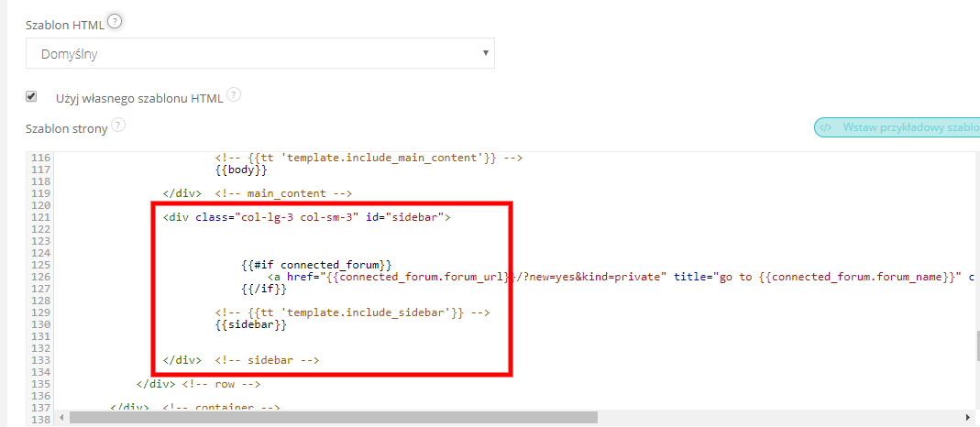Click the {{/if}} code line

point(264,289)
